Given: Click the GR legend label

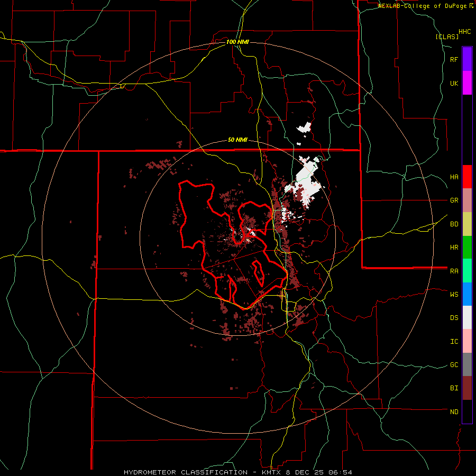Looking at the screenshot, I should 454,200.
